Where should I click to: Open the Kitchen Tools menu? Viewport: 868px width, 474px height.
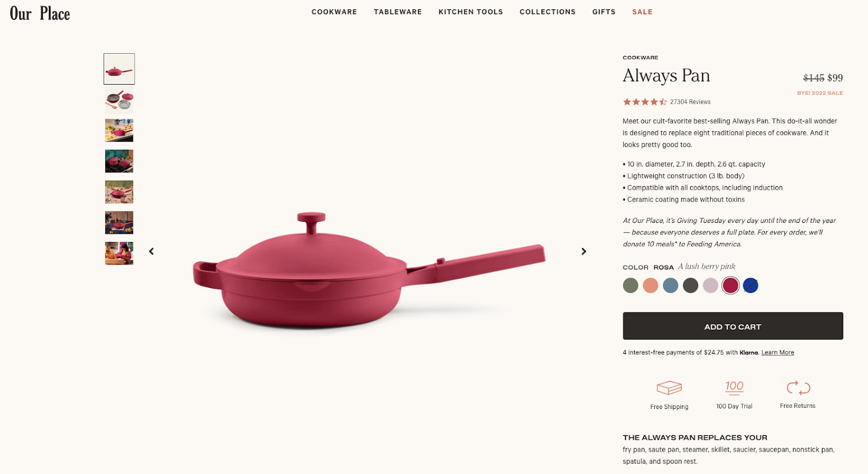tap(470, 12)
